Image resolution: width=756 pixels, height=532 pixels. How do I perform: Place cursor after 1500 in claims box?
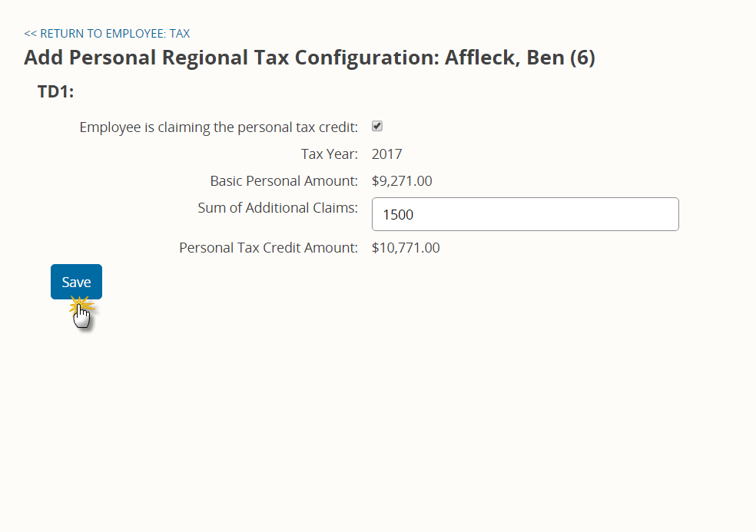click(x=414, y=214)
